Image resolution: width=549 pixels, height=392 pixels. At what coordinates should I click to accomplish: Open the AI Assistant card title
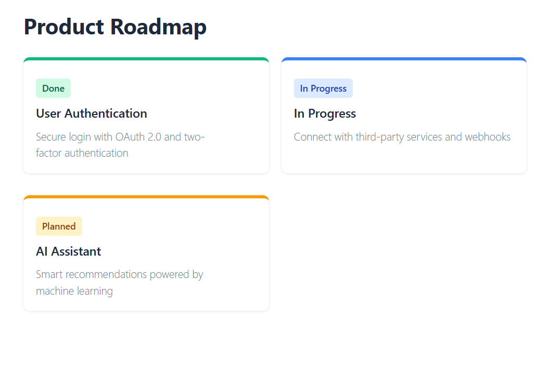pyautogui.click(x=69, y=251)
